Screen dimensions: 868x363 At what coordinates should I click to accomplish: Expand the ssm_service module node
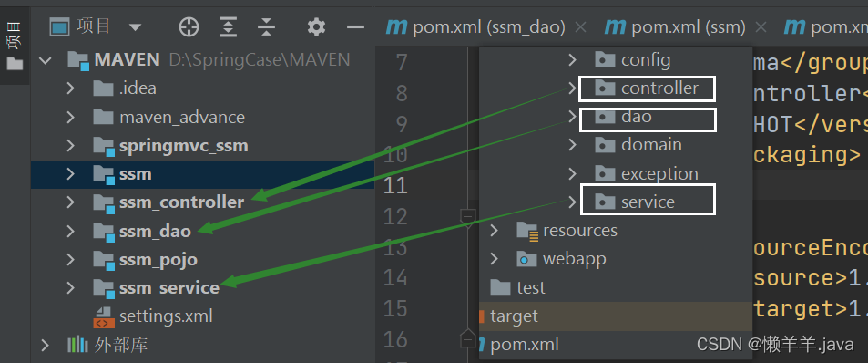point(70,287)
